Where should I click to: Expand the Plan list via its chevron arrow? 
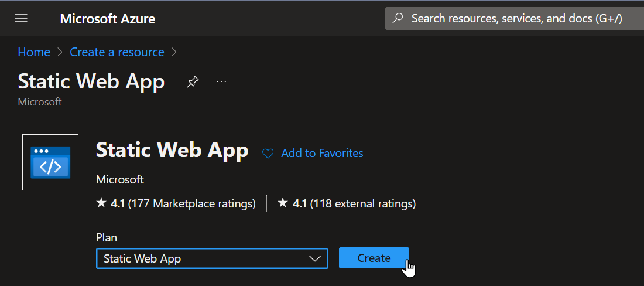pos(314,258)
